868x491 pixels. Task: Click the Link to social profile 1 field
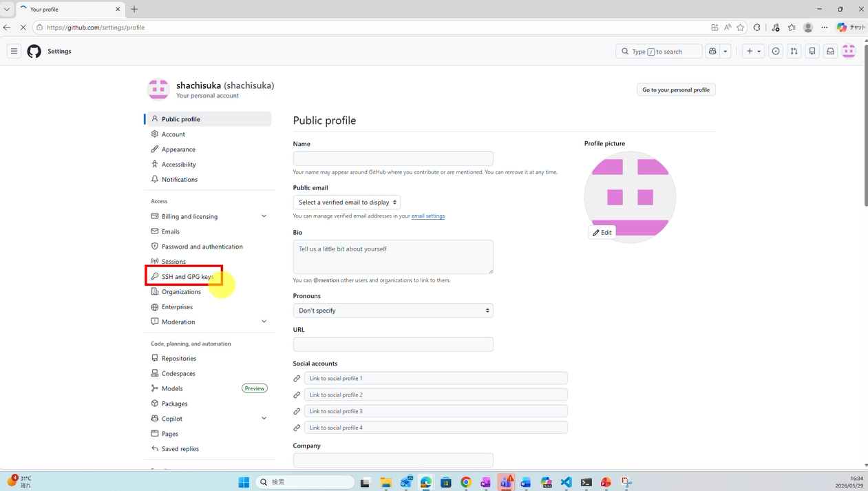[x=436, y=378]
